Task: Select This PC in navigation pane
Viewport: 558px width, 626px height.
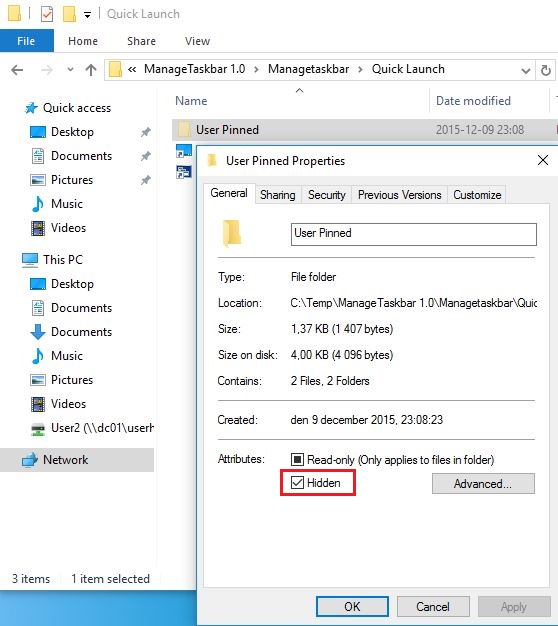Action: (x=63, y=260)
